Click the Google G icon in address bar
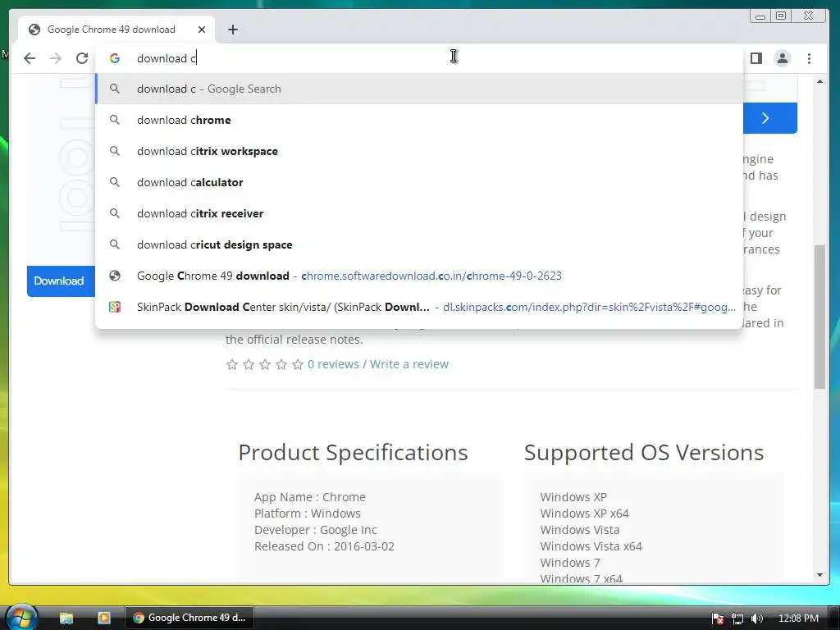 pos(115,58)
